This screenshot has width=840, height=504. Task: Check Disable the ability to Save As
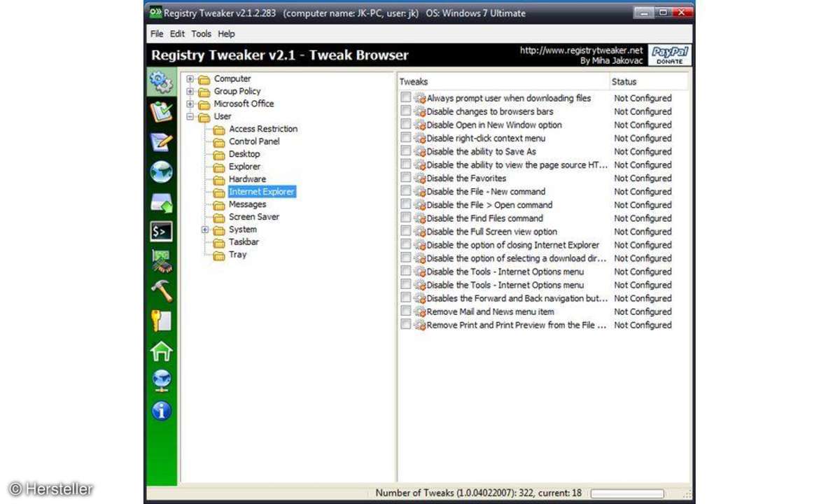pyautogui.click(x=406, y=151)
